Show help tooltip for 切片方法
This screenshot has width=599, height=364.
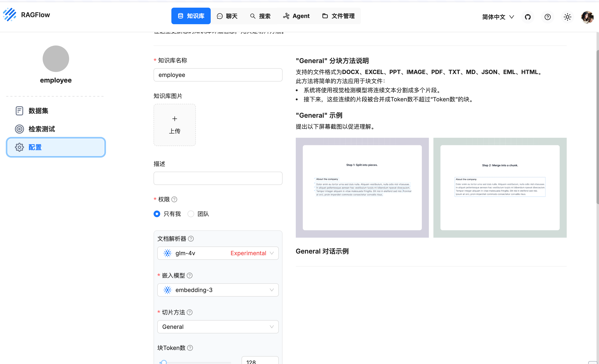pos(190,312)
